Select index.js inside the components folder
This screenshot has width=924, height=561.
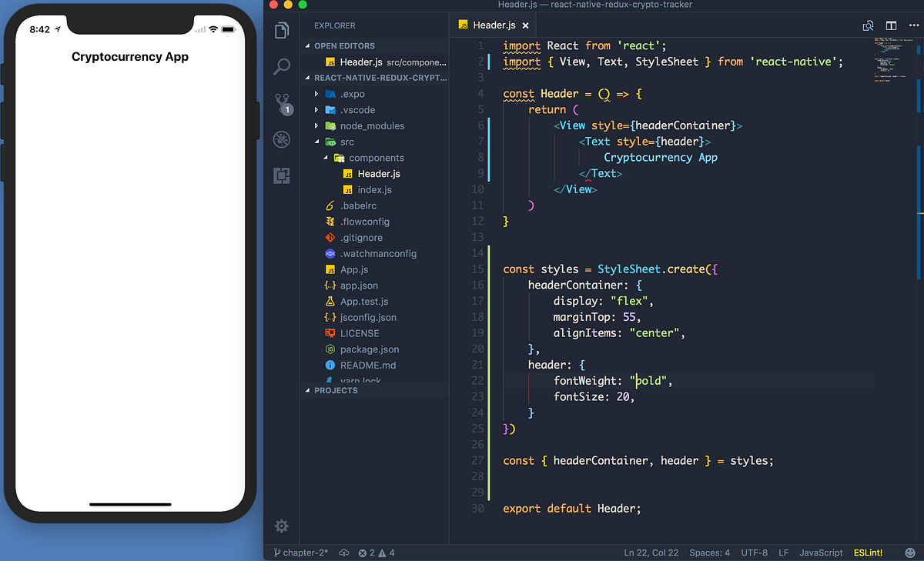(374, 189)
